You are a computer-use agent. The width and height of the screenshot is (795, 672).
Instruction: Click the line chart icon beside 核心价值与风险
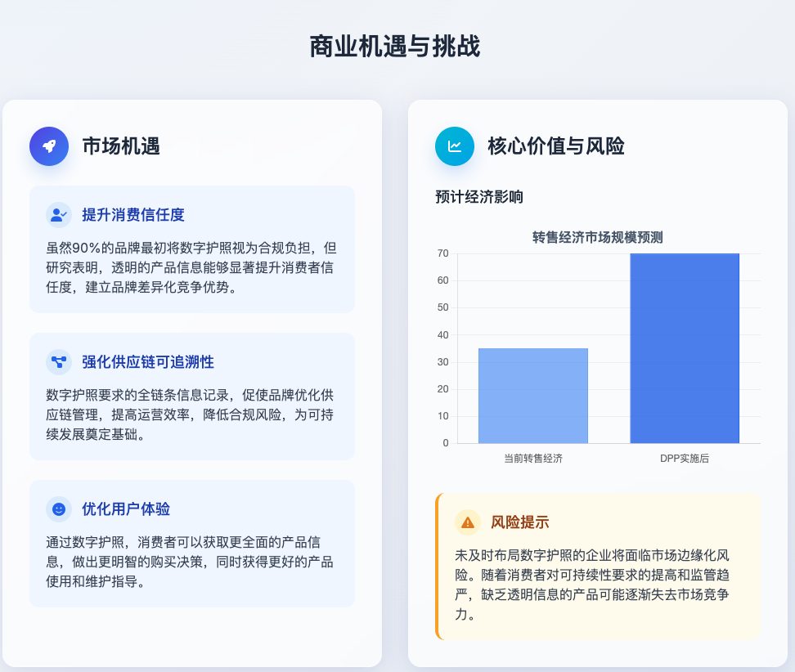[455, 146]
